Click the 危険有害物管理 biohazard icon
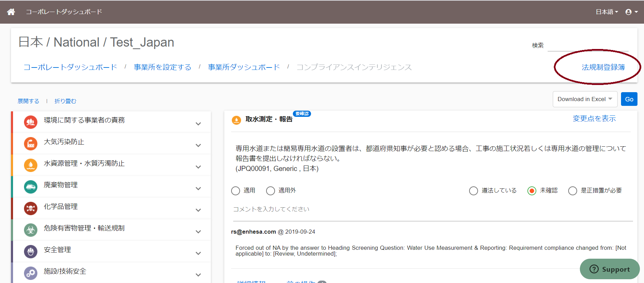The height and width of the screenshot is (283, 644). click(x=31, y=230)
